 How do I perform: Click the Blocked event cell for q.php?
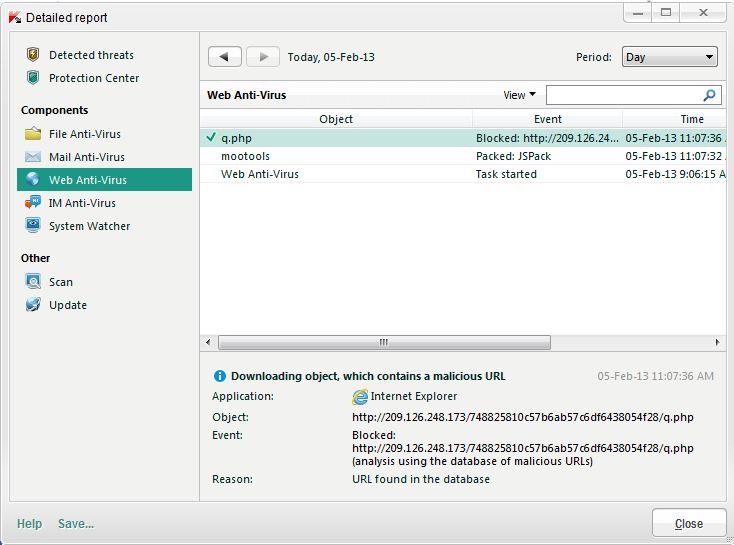coord(547,138)
